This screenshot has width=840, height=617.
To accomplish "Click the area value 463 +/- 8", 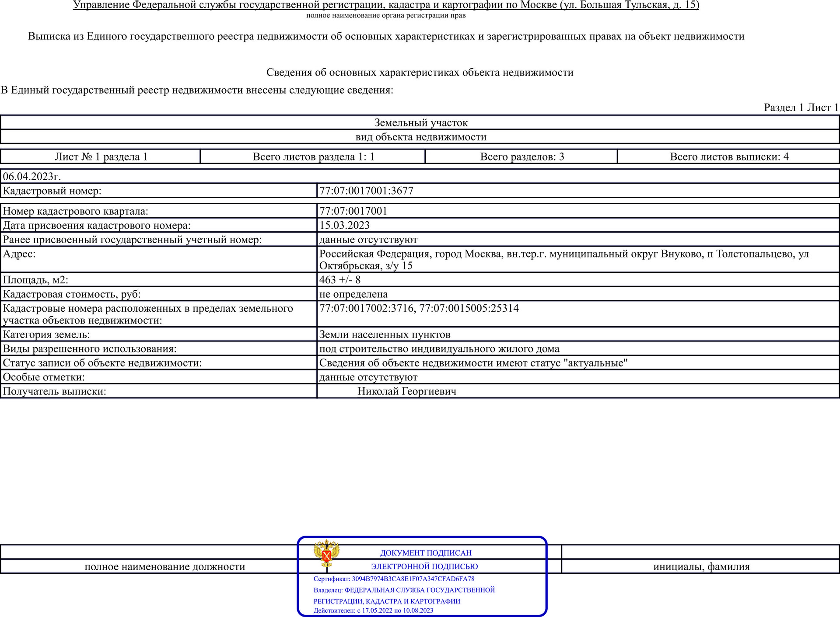I will tap(340, 280).
